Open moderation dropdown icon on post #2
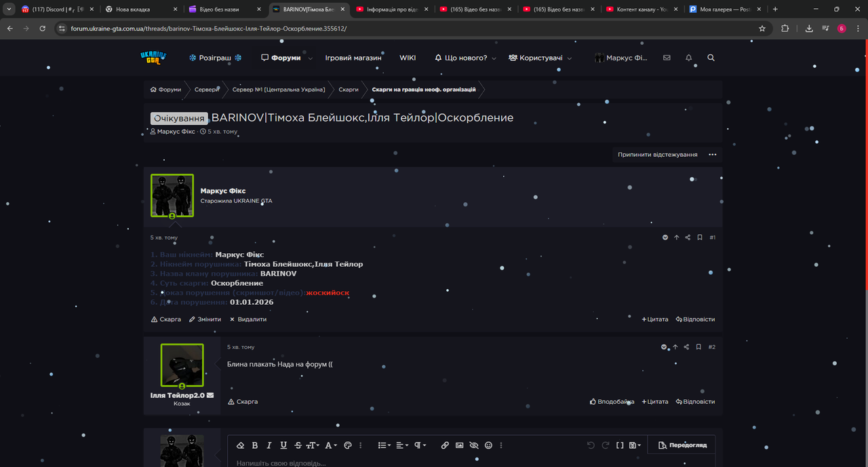Screen dimensions: 868x467 (x=664, y=347)
